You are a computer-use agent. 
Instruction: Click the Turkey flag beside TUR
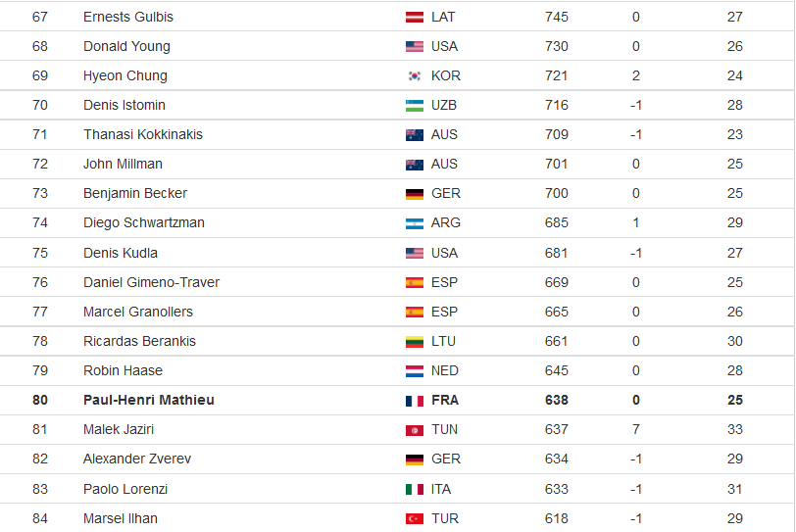pos(415,519)
